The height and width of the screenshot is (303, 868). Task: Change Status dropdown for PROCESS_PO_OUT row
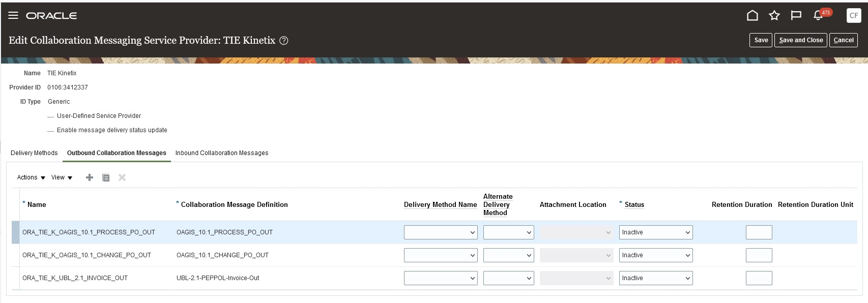pos(656,232)
